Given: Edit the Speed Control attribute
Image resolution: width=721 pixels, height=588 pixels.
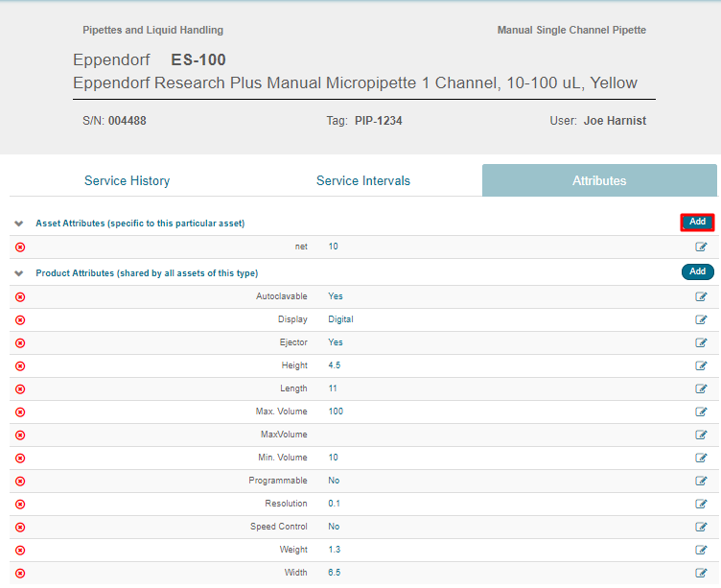Looking at the screenshot, I should click(x=701, y=527).
